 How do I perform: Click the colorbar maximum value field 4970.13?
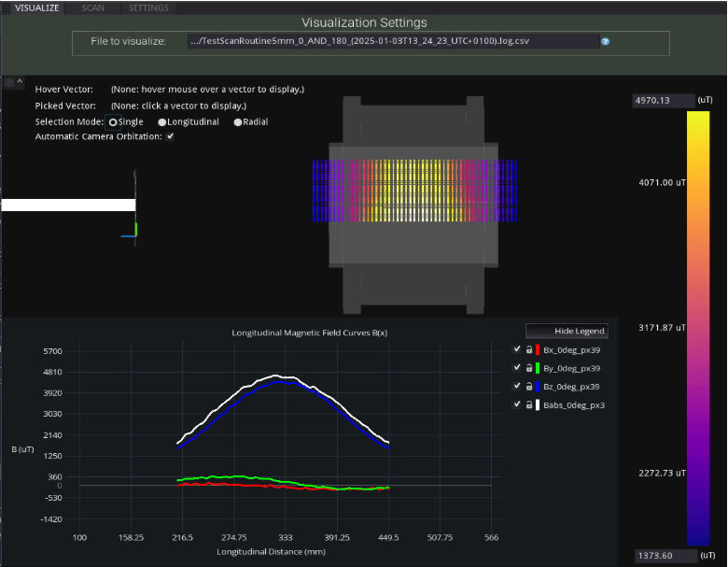pyautogui.click(x=664, y=101)
